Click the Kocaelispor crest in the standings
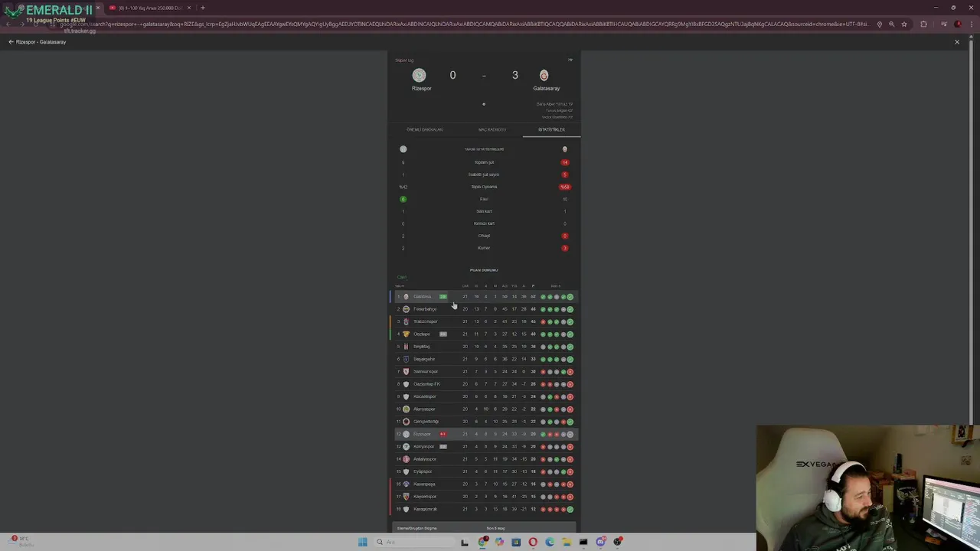Viewport: 980px width, 551px height. tap(406, 396)
